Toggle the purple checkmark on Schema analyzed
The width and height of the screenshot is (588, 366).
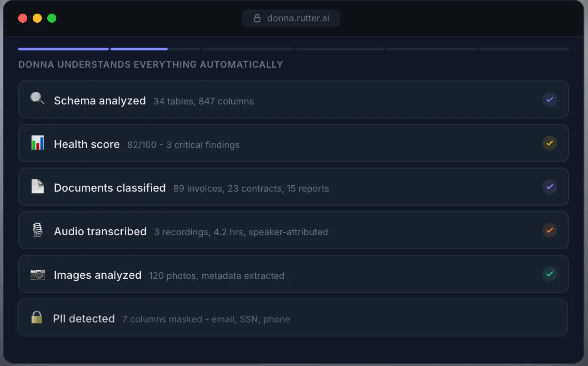pos(550,99)
